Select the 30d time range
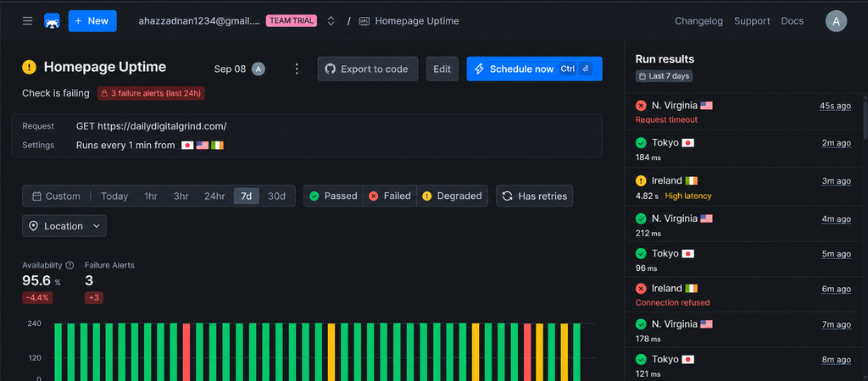The height and width of the screenshot is (381, 868). point(277,196)
